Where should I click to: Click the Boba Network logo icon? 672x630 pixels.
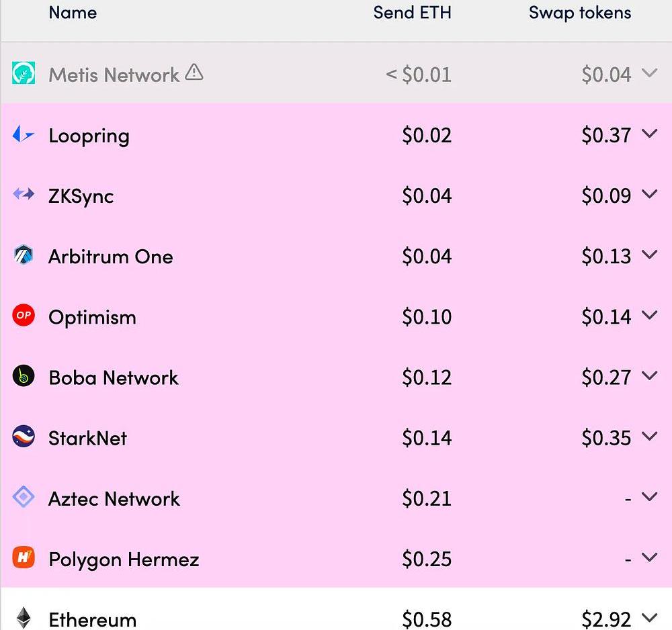[x=24, y=376]
